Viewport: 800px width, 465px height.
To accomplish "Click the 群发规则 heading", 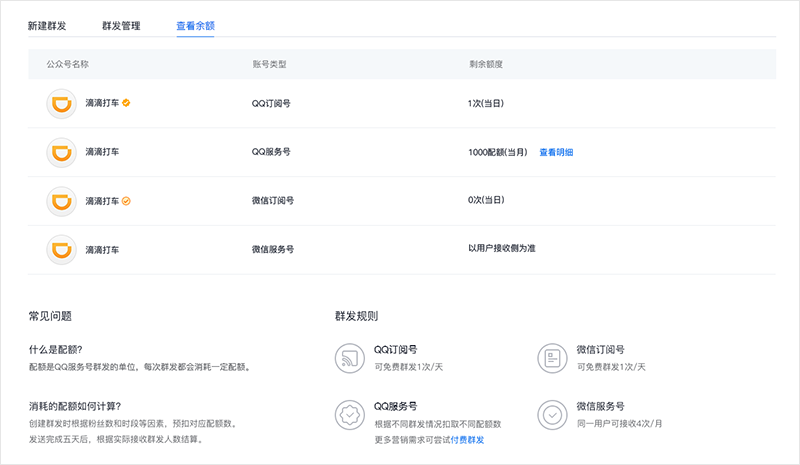I will [x=356, y=316].
